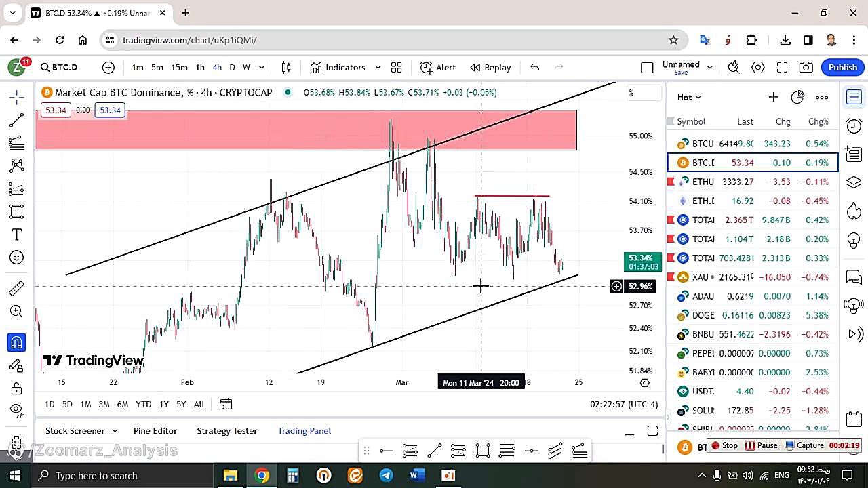Undo the last chart action
This screenshot has width=868, height=488.
click(x=534, y=67)
